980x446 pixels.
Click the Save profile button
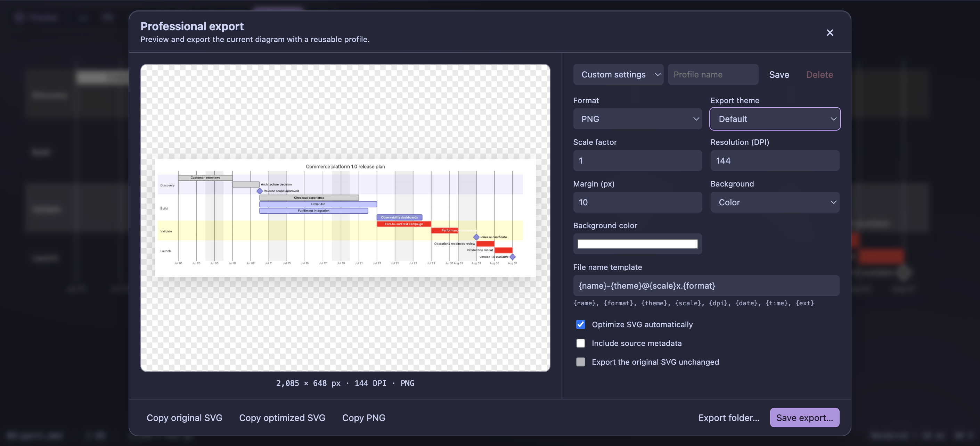coord(779,75)
